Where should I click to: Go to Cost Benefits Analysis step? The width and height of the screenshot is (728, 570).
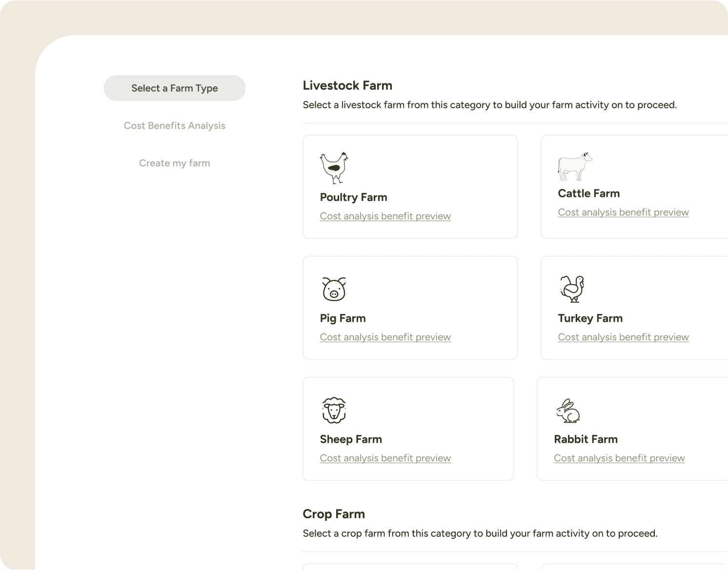[x=175, y=126]
